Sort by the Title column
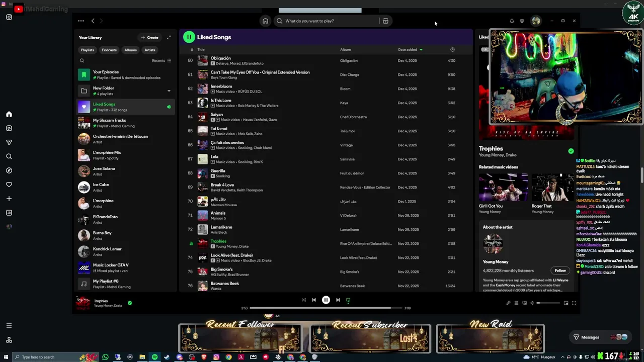The width and height of the screenshot is (644, 362). (201, 50)
